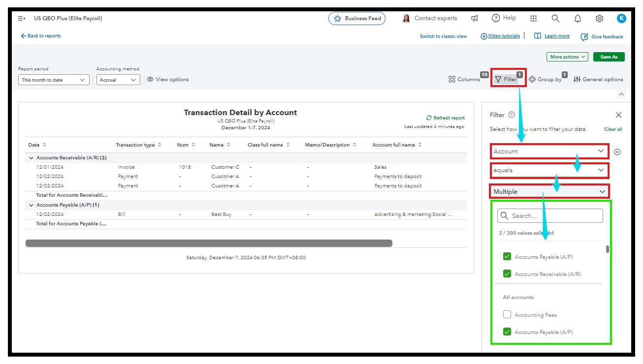
Task: Open the Accounting method dropdown
Action: 118,80
